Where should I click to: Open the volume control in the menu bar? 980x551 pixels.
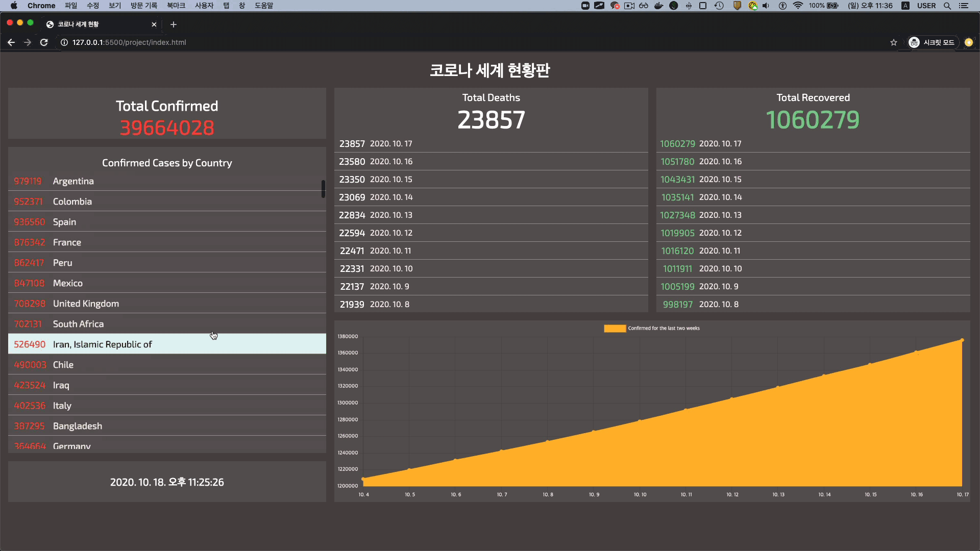[x=766, y=6]
